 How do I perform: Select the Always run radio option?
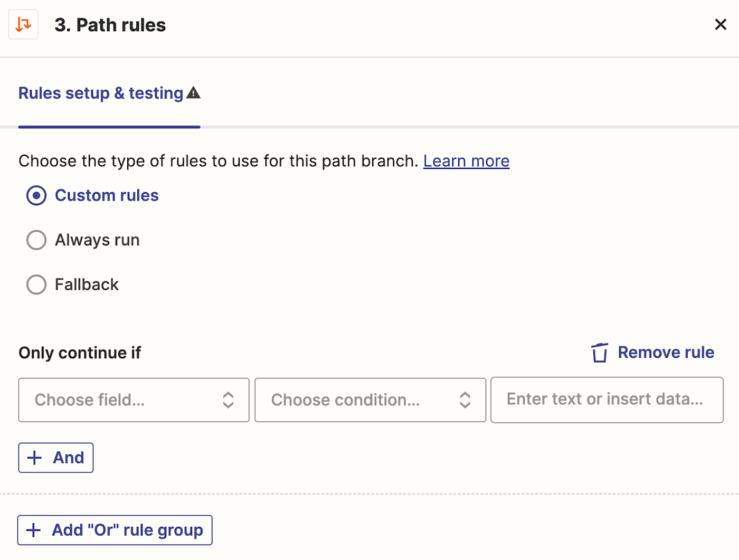tap(36, 240)
